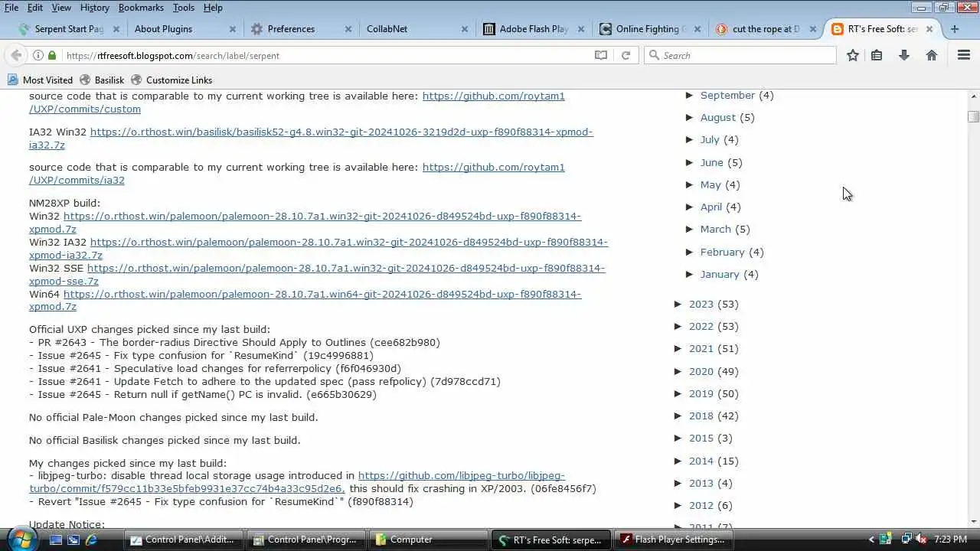Close the Adobe Flash Player tab
Screen dimensions: 980x551
tap(581, 29)
